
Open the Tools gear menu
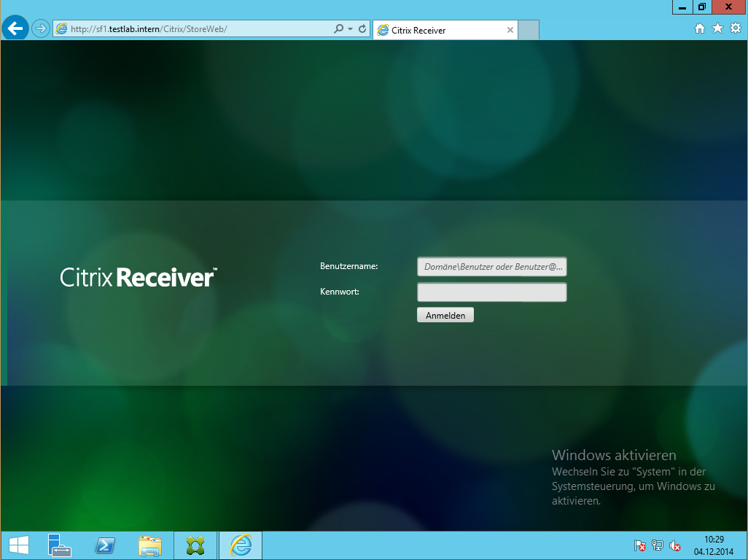point(736,28)
